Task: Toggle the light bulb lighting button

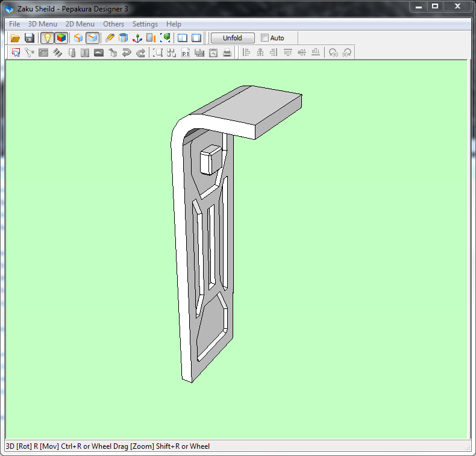Action: coord(47,38)
